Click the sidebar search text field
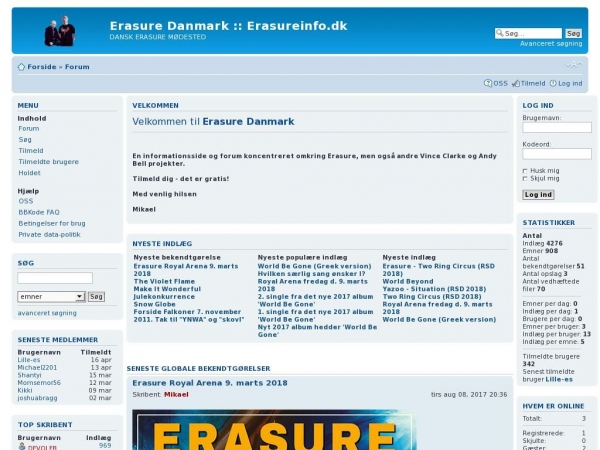The image size is (600, 450). [x=55, y=278]
